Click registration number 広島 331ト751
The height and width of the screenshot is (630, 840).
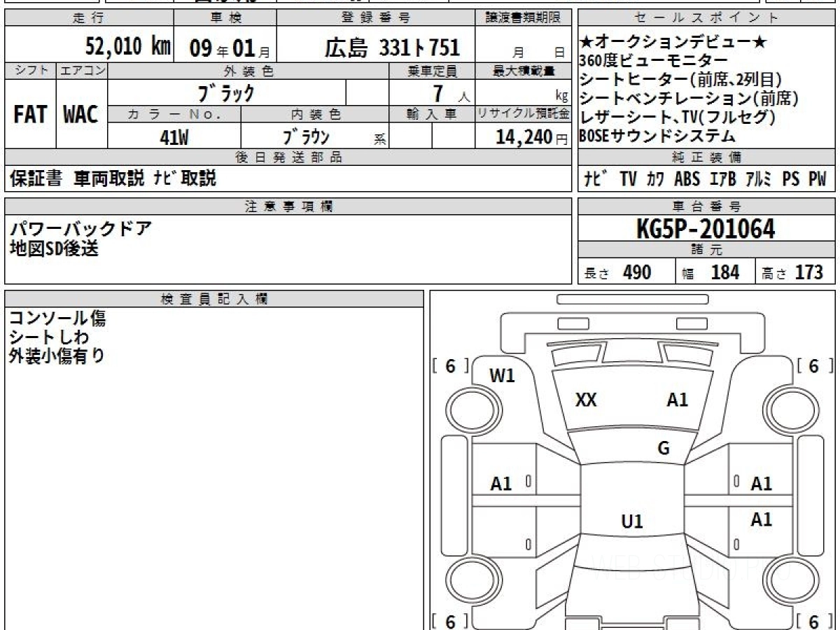coord(392,48)
